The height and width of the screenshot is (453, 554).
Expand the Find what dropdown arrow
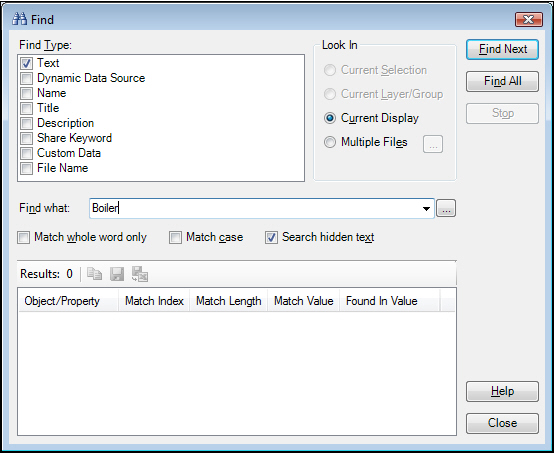426,208
